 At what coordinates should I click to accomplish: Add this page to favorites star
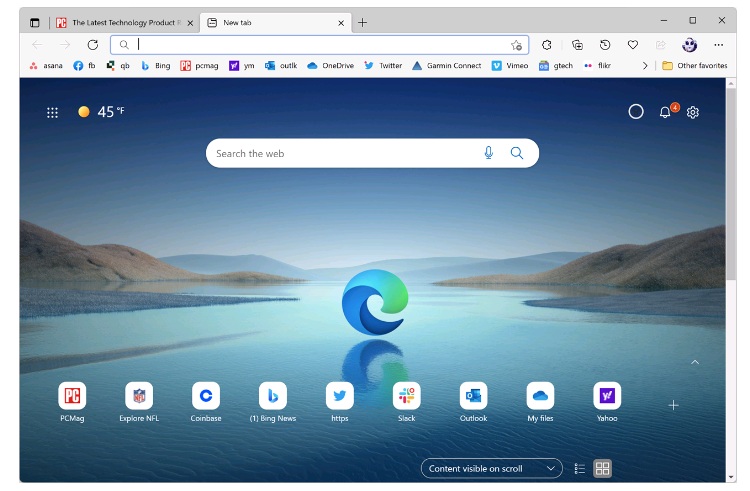pos(516,45)
